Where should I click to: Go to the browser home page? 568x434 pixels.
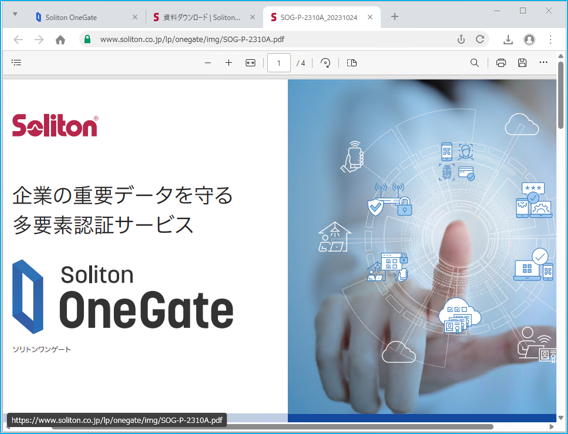point(60,39)
